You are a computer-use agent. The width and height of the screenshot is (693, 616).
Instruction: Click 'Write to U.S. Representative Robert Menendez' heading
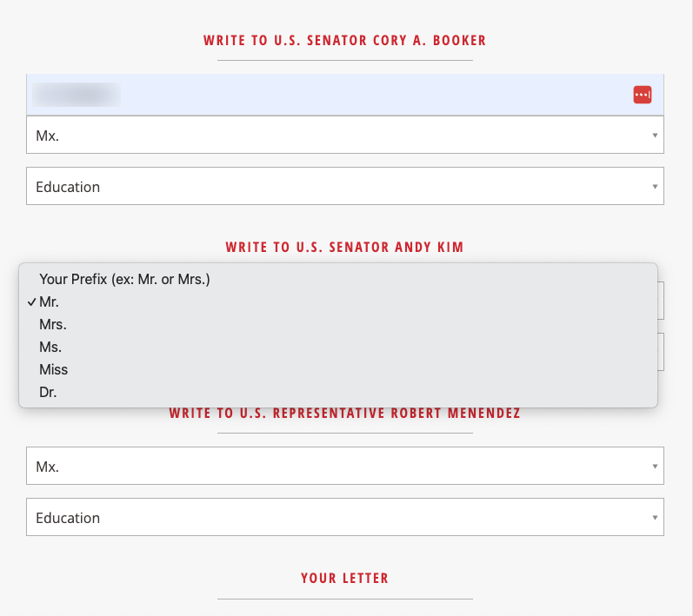point(344,413)
